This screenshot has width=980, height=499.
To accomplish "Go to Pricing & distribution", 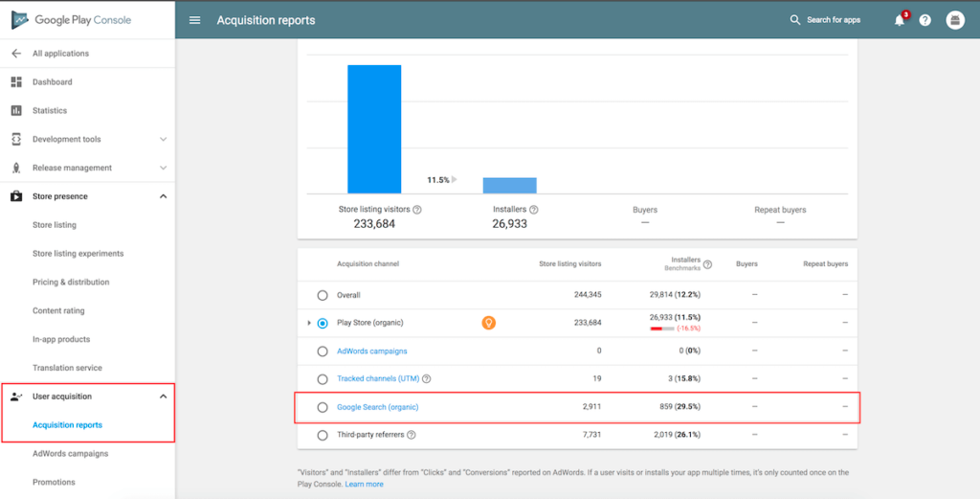I will (x=71, y=283).
